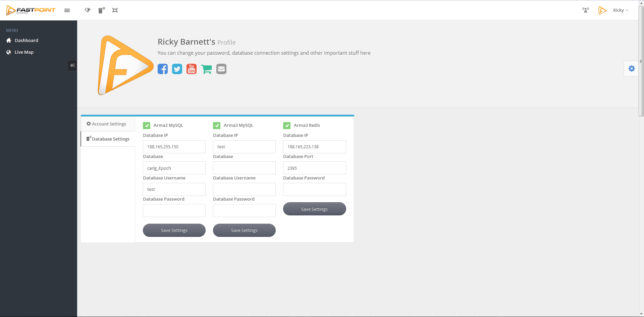Open the blue gear settings panel
The height and width of the screenshot is (317, 644).
click(632, 68)
